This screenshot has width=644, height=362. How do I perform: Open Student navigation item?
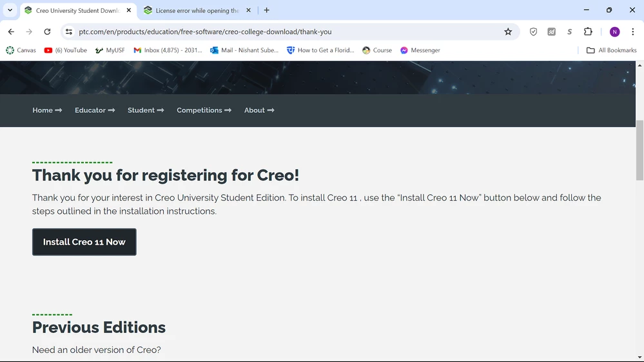pos(146,110)
